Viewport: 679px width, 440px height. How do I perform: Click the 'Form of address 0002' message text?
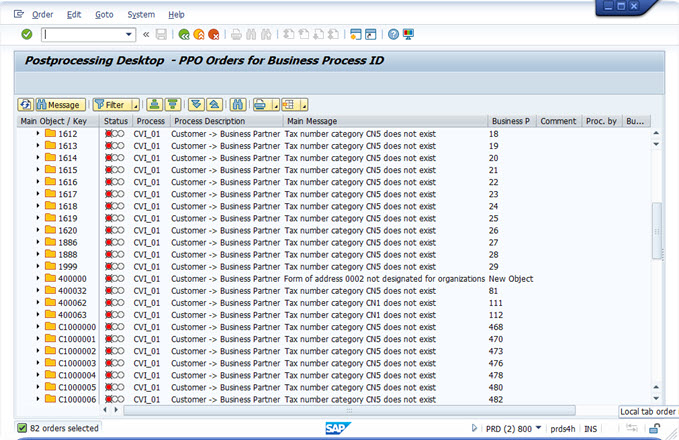pos(384,278)
